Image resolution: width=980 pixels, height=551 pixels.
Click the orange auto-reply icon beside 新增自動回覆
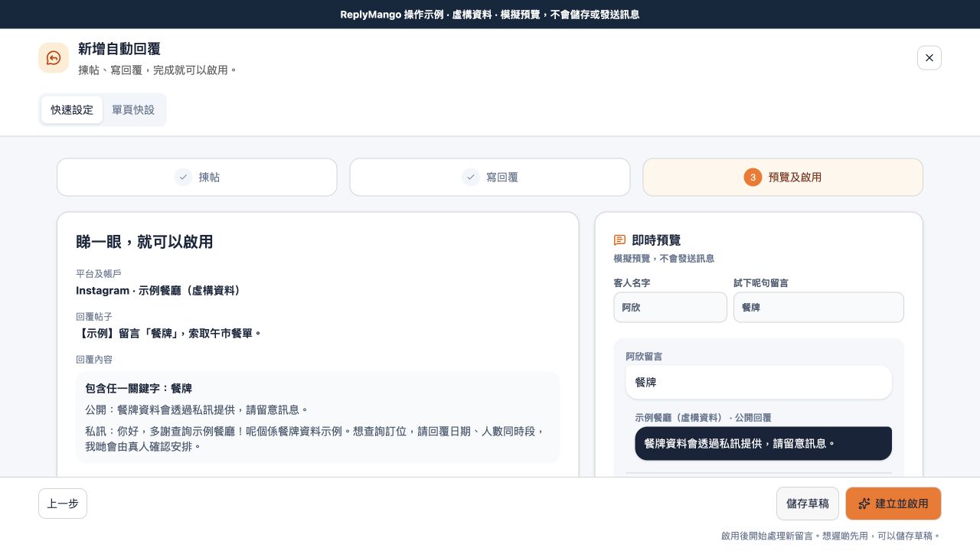point(54,58)
